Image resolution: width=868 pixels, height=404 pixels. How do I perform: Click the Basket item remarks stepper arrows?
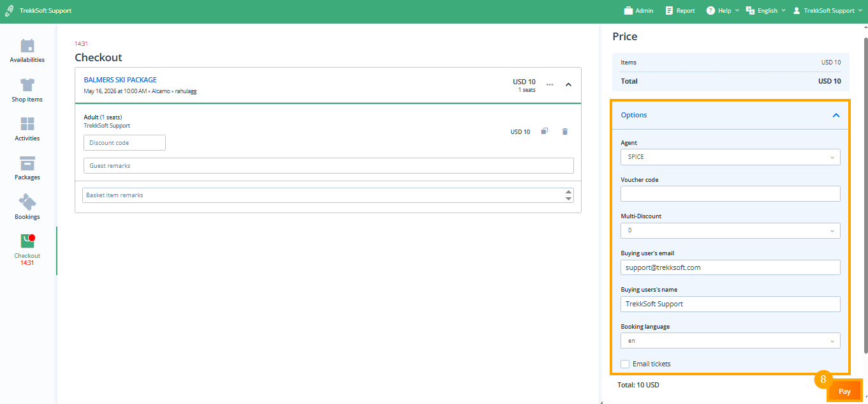[x=568, y=195]
